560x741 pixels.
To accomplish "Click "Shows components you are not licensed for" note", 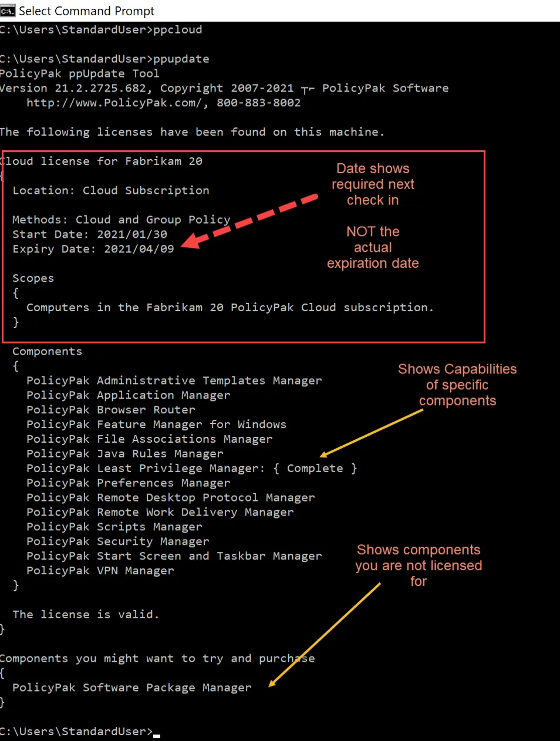I will (419, 565).
